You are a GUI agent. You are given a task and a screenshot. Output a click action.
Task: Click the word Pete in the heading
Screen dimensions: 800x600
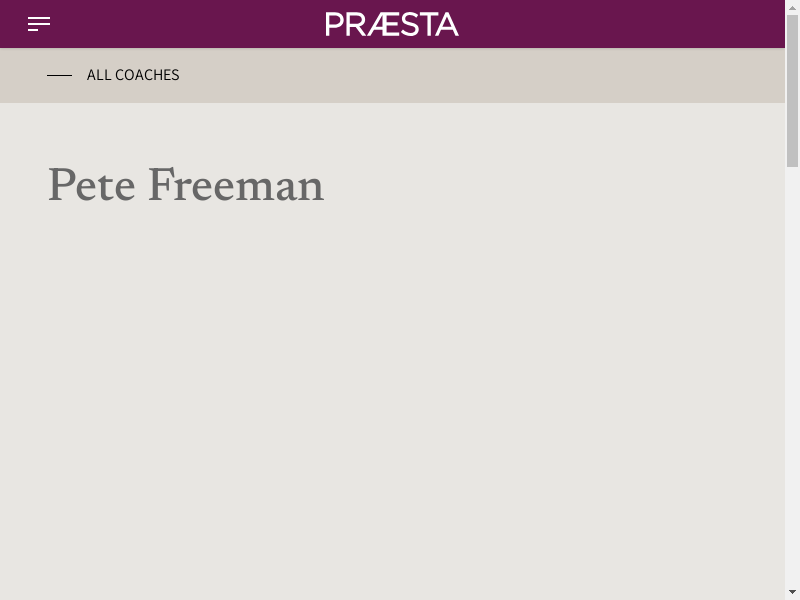[91, 186]
